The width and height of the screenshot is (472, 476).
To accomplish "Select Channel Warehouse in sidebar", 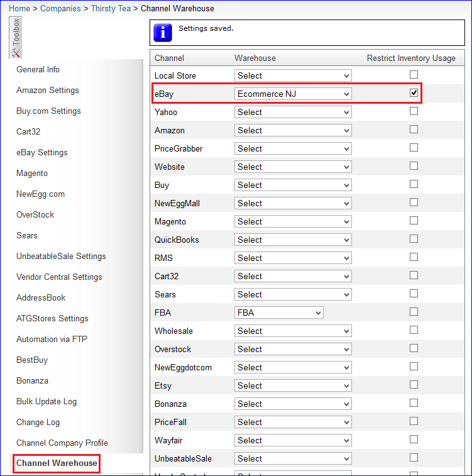I will click(x=57, y=463).
